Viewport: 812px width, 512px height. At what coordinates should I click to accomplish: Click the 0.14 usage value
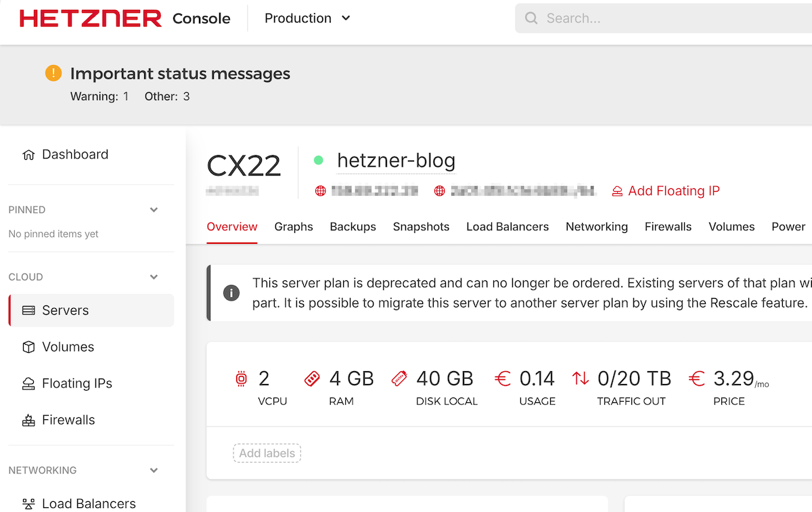[537, 379]
